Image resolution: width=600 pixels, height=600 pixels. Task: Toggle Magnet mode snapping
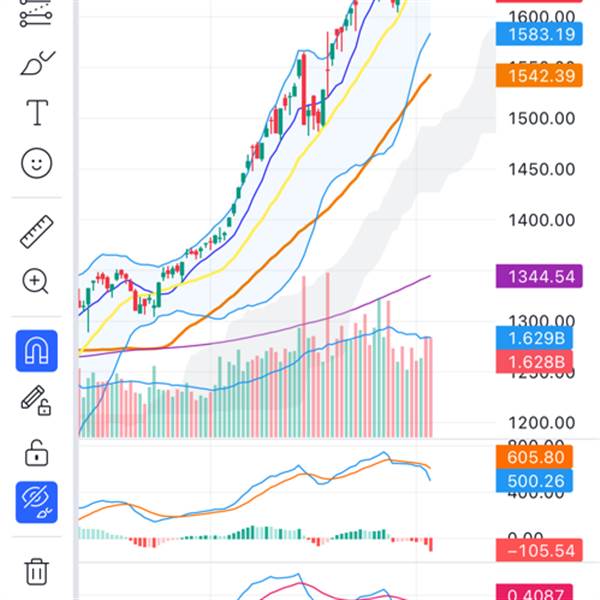coord(36,351)
